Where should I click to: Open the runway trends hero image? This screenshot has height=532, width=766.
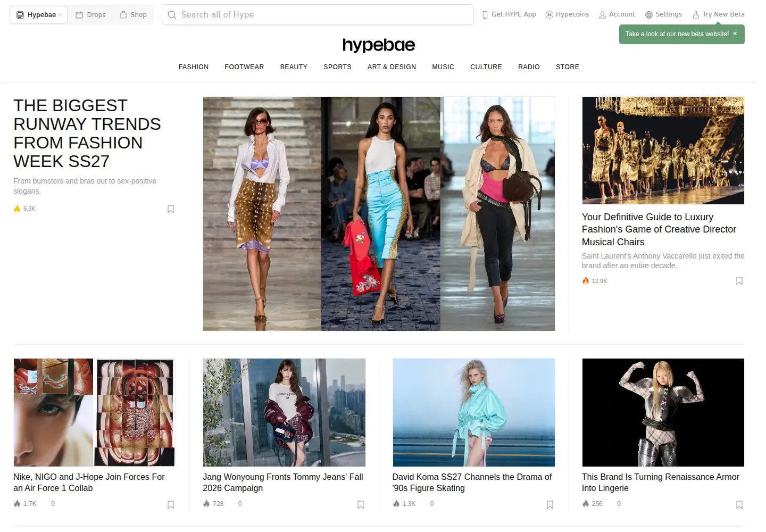pos(379,214)
